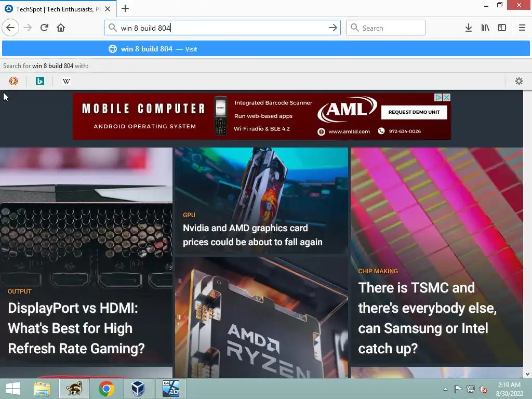Screen dimensions: 532x399
Task: Click the raccoon browser taskbar icon
Action: [x=74, y=389]
